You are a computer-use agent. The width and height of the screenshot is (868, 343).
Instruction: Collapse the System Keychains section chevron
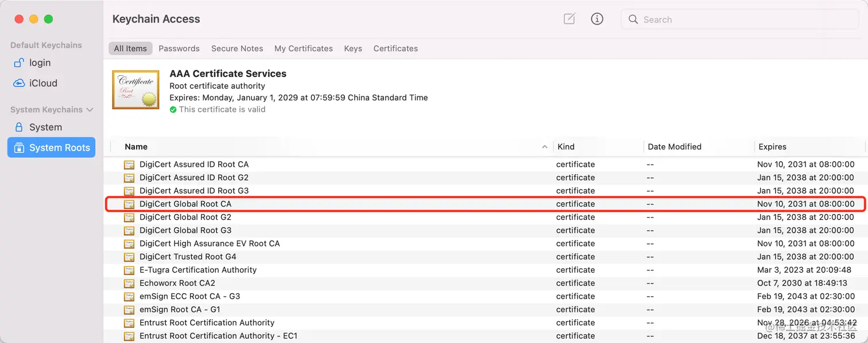pos(90,110)
